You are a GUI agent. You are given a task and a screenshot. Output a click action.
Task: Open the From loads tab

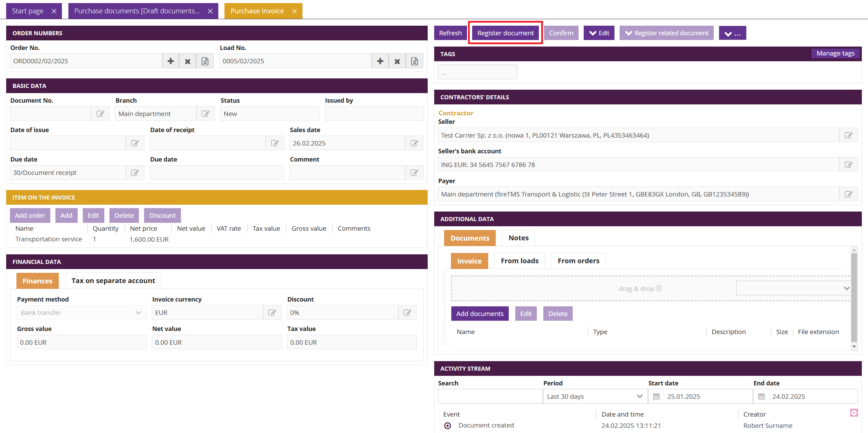[x=519, y=261]
